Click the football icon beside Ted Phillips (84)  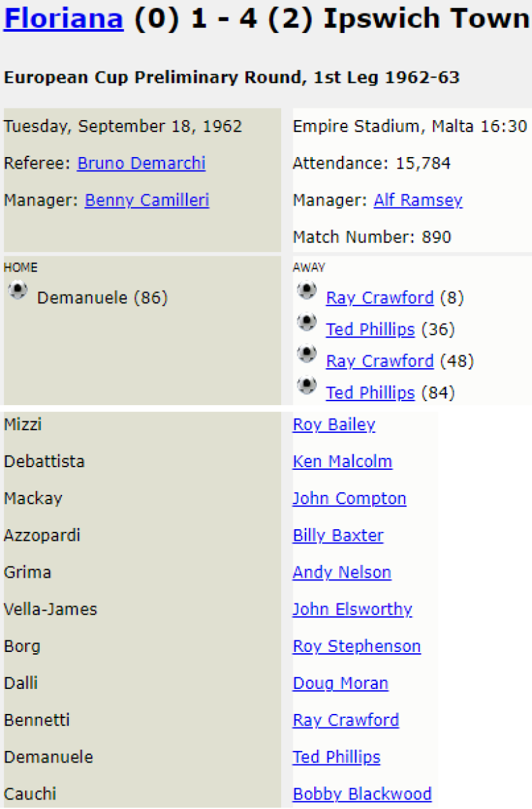[x=307, y=386]
